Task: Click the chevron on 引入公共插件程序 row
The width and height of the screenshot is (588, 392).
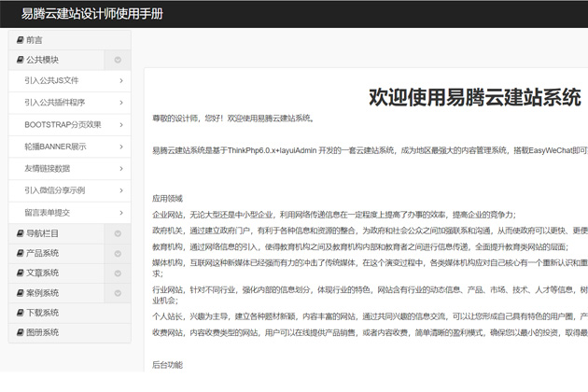Action: pyautogui.click(x=121, y=103)
